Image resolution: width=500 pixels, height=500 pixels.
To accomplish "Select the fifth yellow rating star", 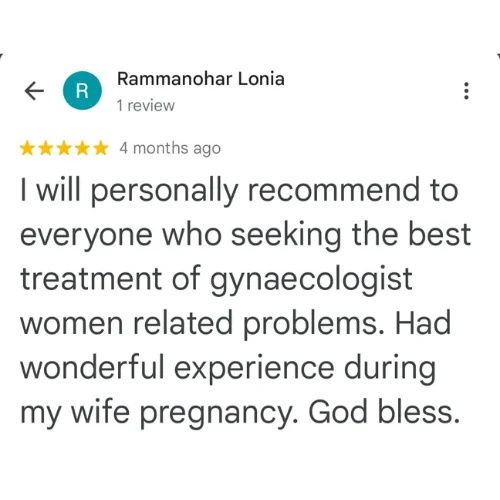I will (101, 148).
